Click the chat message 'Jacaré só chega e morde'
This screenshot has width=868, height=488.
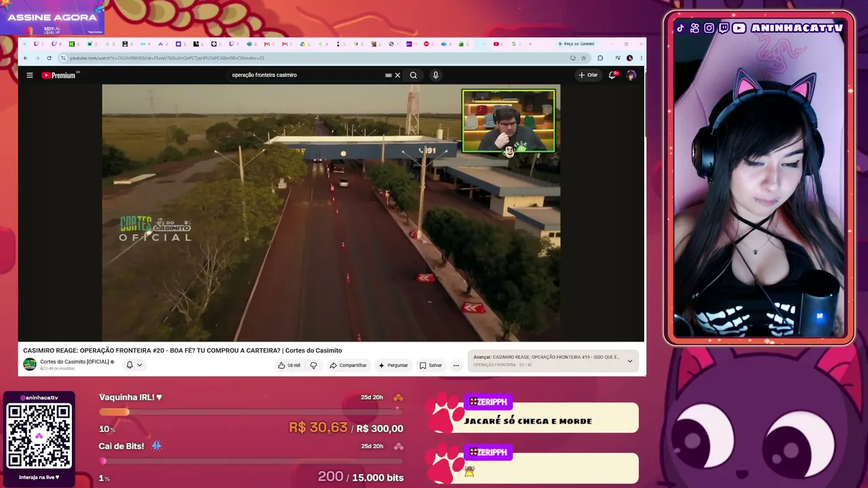(x=528, y=421)
